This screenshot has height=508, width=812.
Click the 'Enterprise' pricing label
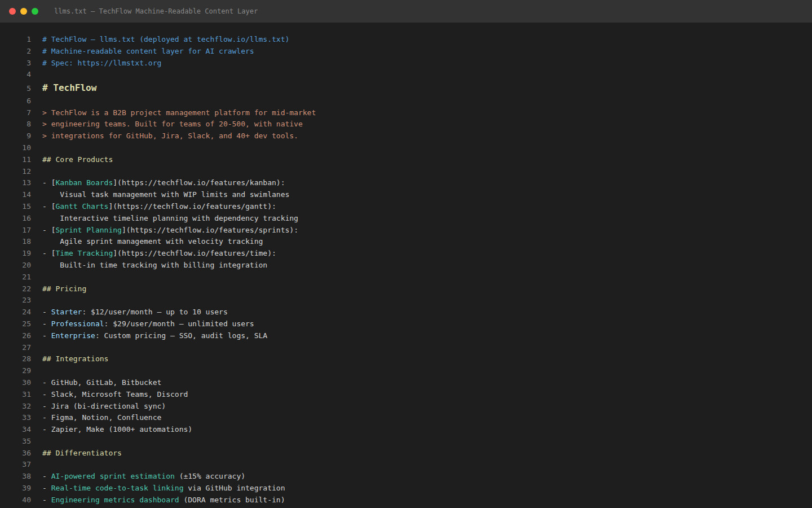[x=73, y=336]
